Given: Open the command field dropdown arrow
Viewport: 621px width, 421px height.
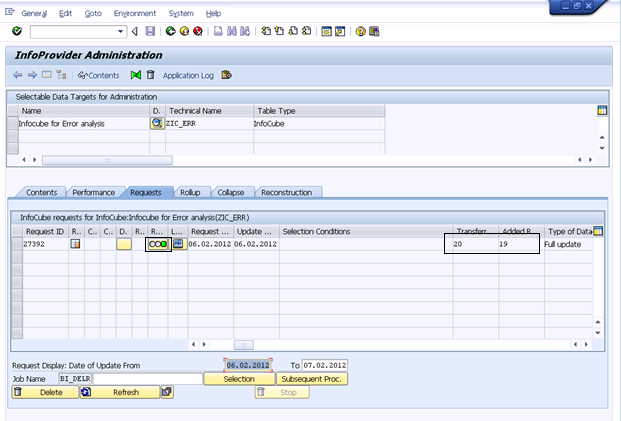Looking at the screenshot, I should point(120,31).
